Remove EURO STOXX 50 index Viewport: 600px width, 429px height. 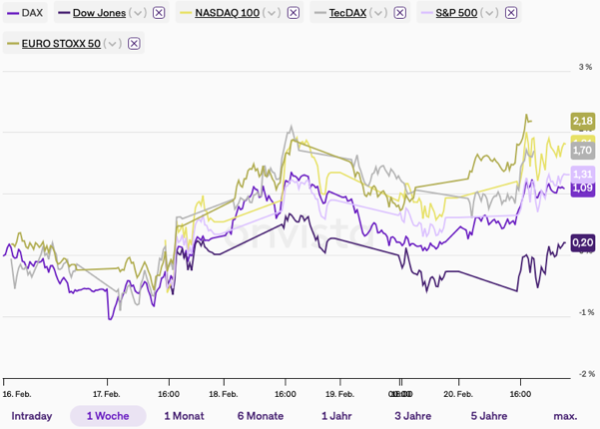coord(134,43)
